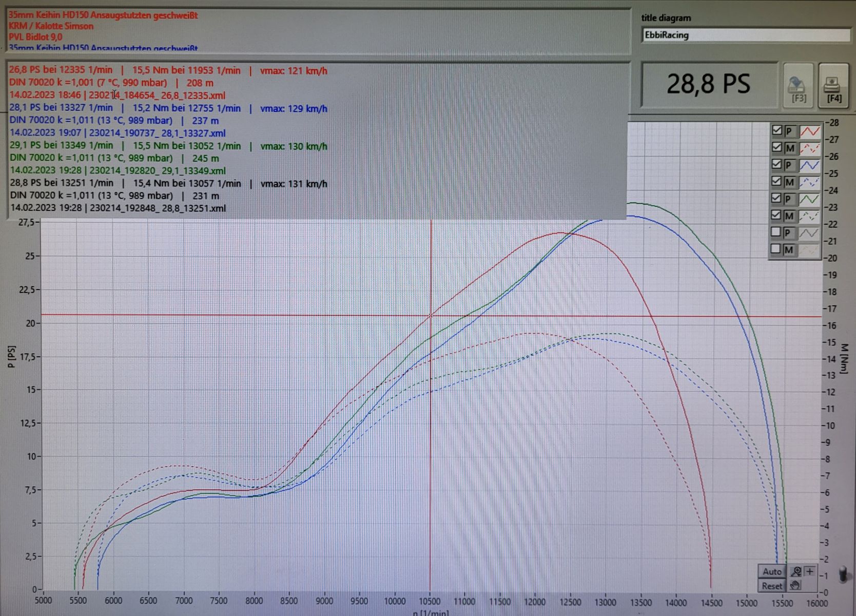This screenshot has width=856, height=616.
Task: Click the green dashed torque curve legend swatch
Action: click(x=810, y=216)
